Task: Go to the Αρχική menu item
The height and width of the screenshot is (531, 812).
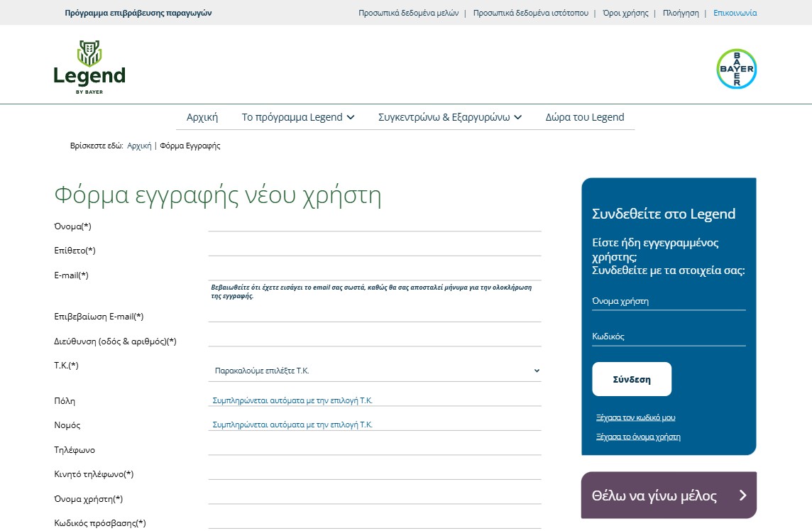Action: point(202,117)
